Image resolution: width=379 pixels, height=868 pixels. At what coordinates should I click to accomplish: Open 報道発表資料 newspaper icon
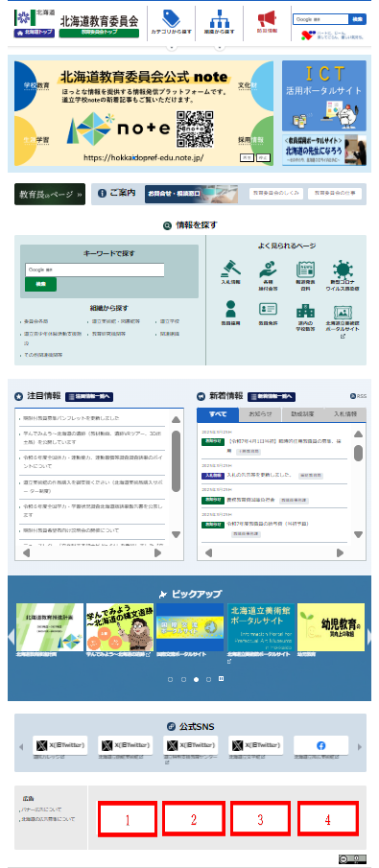(305, 270)
